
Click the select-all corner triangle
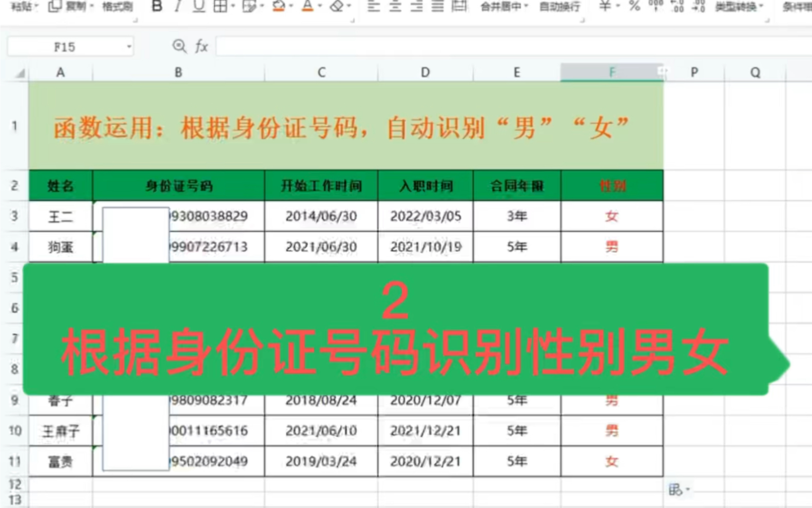(20, 73)
